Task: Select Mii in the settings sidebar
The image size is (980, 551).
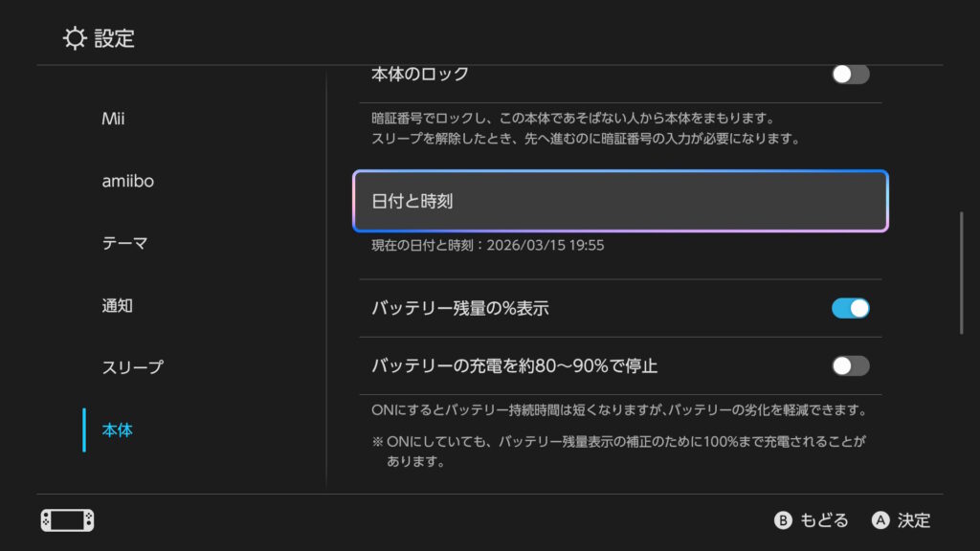Action: tap(113, 119)
